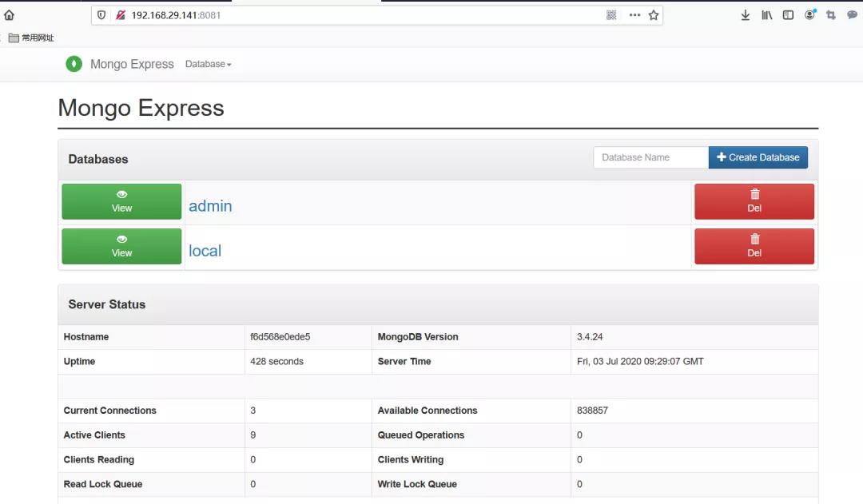Click the Hostname label
This screenshot has width=863, height=504.
pos(86,337)
